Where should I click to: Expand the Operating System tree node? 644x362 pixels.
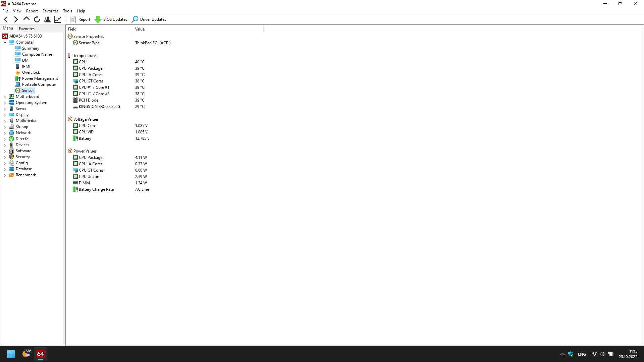coord(5,102)
